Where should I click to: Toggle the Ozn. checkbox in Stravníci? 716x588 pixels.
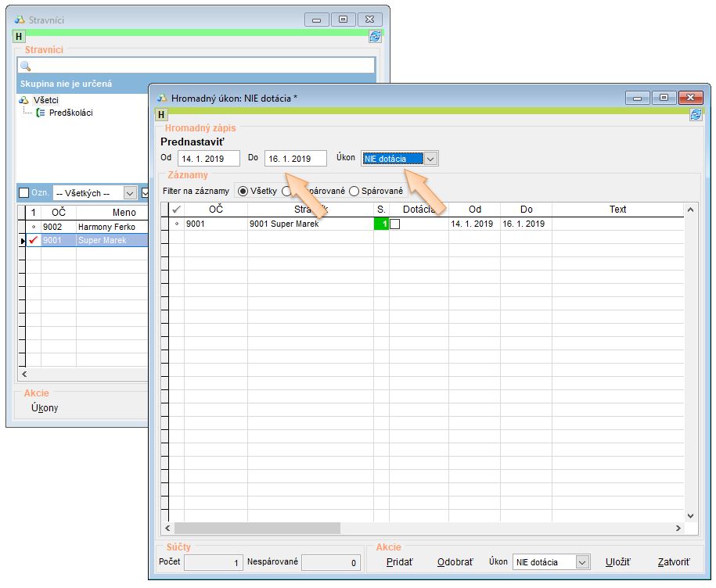point(24,193)
